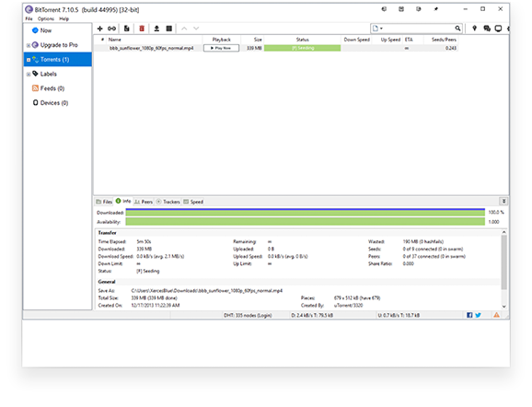Click the Stop Torrent square icon
The image size is (532, 407).
[169, 29]
